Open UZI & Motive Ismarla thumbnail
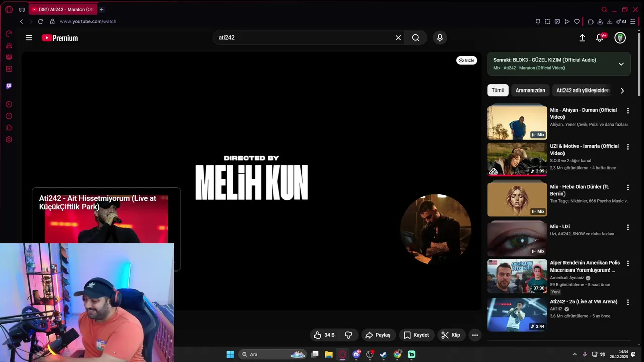This screenshot has height=362, width=644. point(517,160)
